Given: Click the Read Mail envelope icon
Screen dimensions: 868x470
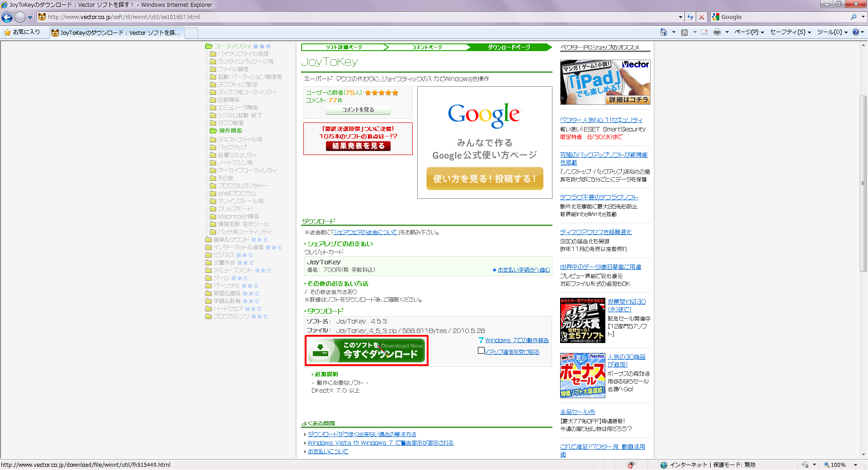Looking at the screenshot, I should [x=704, y=32].
